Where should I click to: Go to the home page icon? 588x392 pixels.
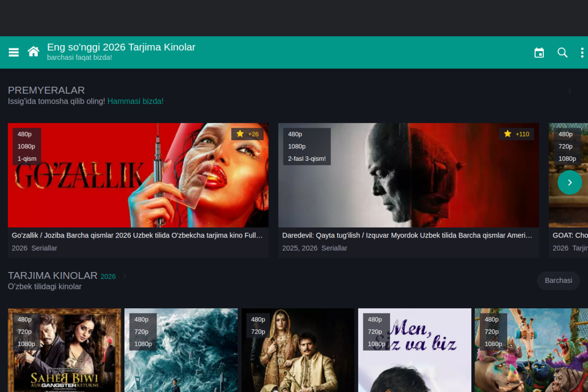34,52
